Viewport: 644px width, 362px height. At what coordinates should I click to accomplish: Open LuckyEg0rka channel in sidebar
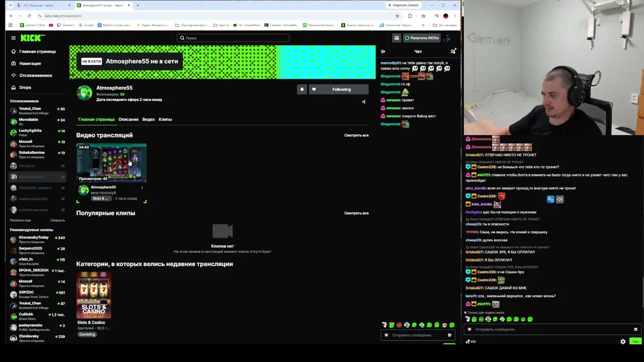pos(37,133)
